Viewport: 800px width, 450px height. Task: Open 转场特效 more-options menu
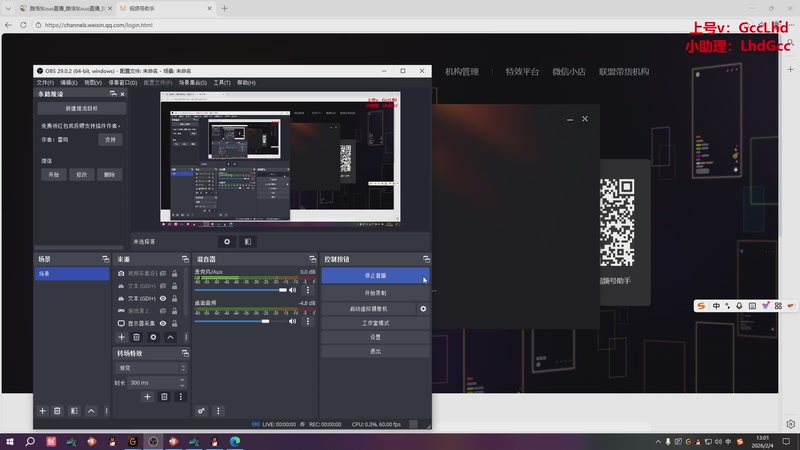(181, 396)
